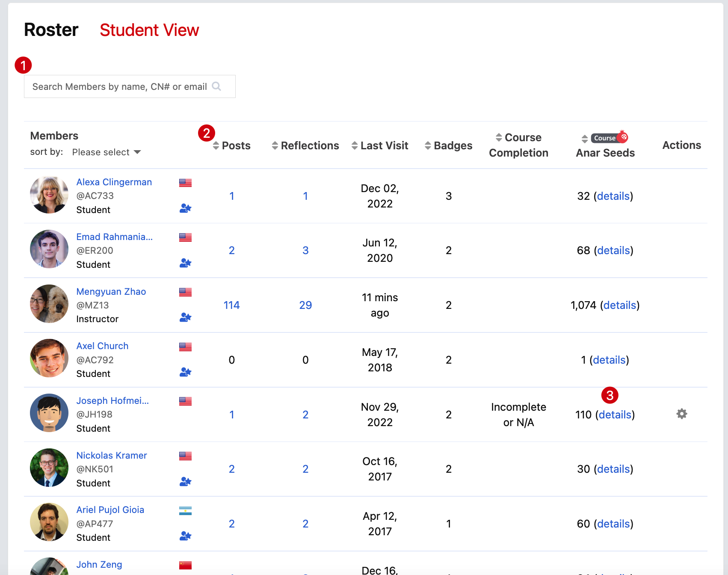Click the member search input field
Image resolution: width=728 pixels, height=575 pixels.
130,86
